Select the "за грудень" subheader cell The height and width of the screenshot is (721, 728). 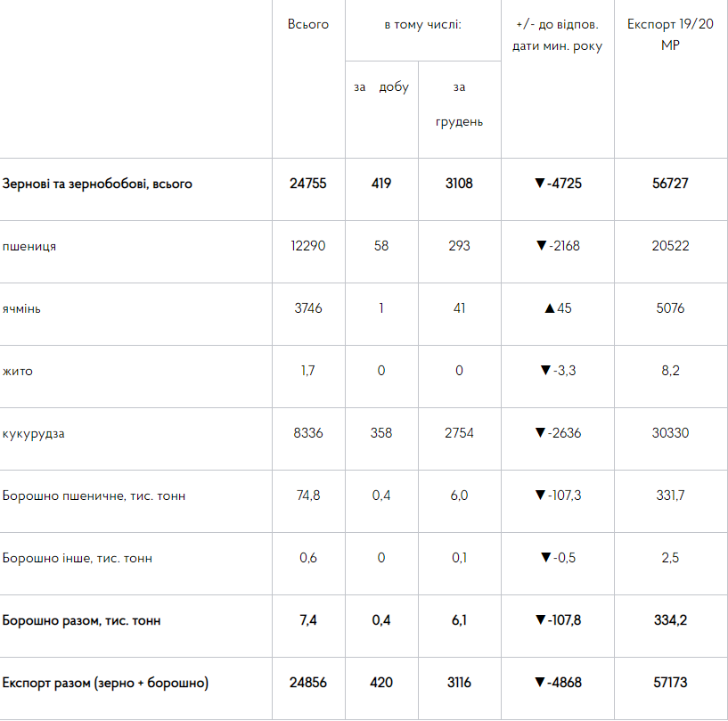459,104
